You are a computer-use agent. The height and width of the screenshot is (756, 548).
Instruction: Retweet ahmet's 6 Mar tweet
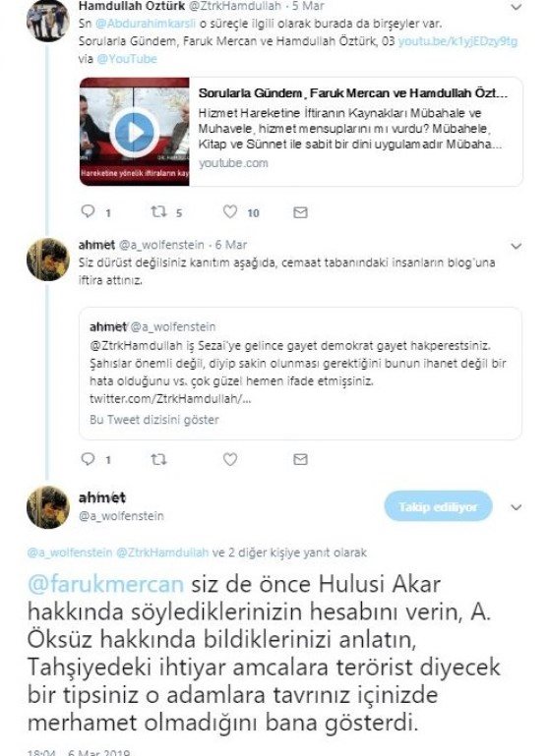[158, 459]
